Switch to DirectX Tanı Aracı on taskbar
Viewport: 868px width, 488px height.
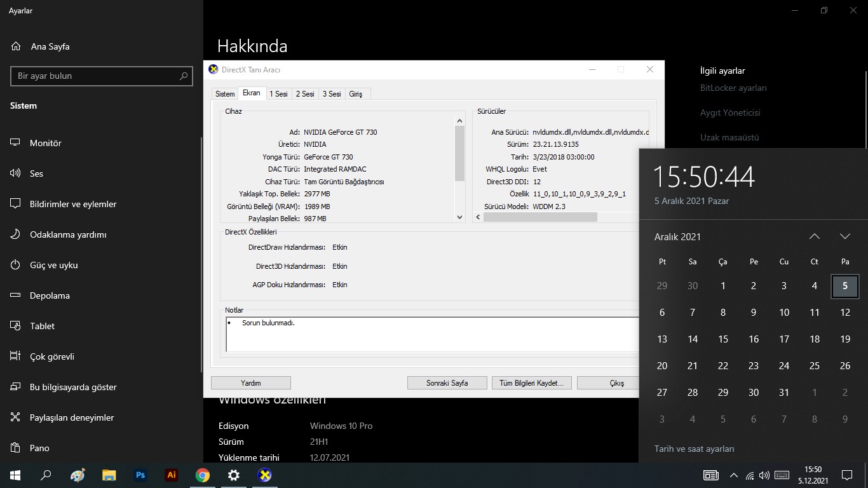[x=264, y=475]
